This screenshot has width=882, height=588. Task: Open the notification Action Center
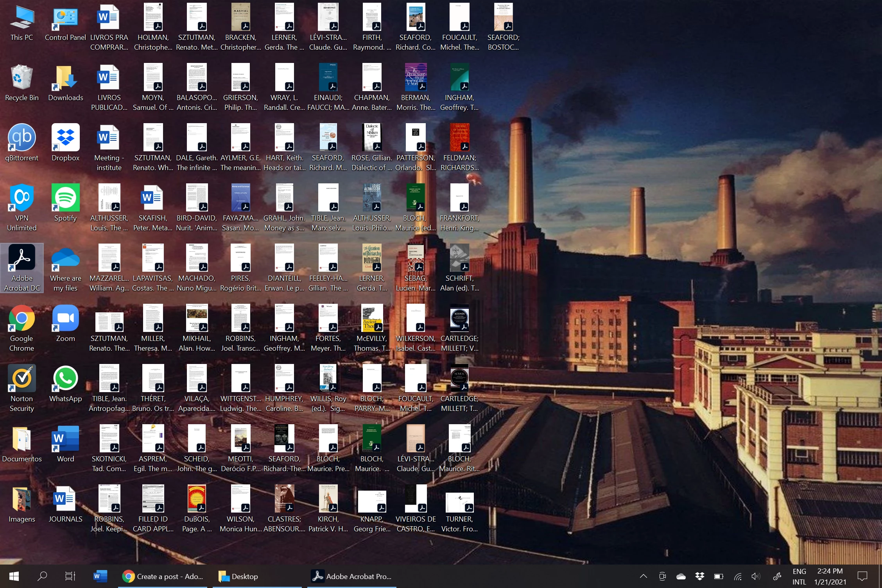point(862,576)
